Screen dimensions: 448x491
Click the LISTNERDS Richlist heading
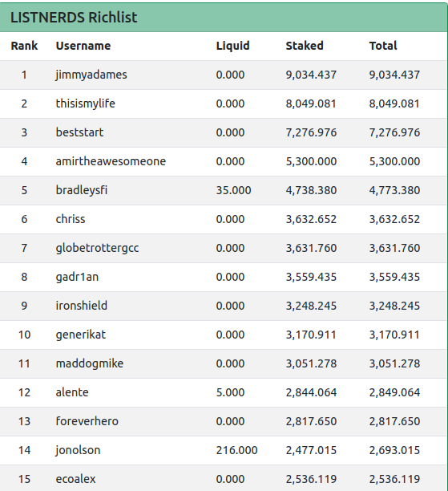[x=74, y=17]
